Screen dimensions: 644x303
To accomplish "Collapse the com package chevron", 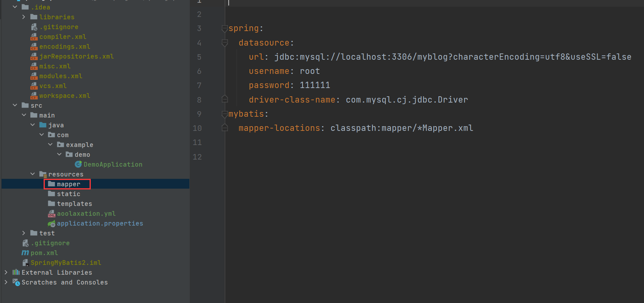I will pos(42,135).
